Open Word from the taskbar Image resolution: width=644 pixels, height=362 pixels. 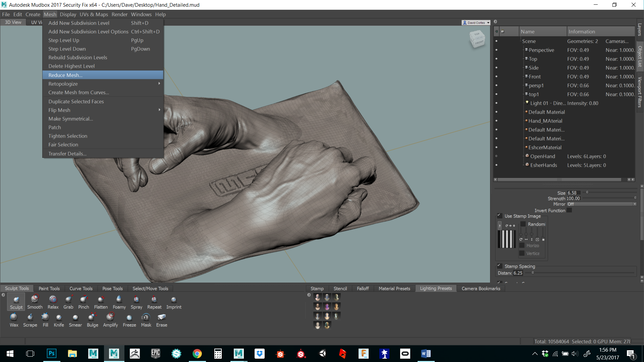pyautogui.click(x=426, y=353)
